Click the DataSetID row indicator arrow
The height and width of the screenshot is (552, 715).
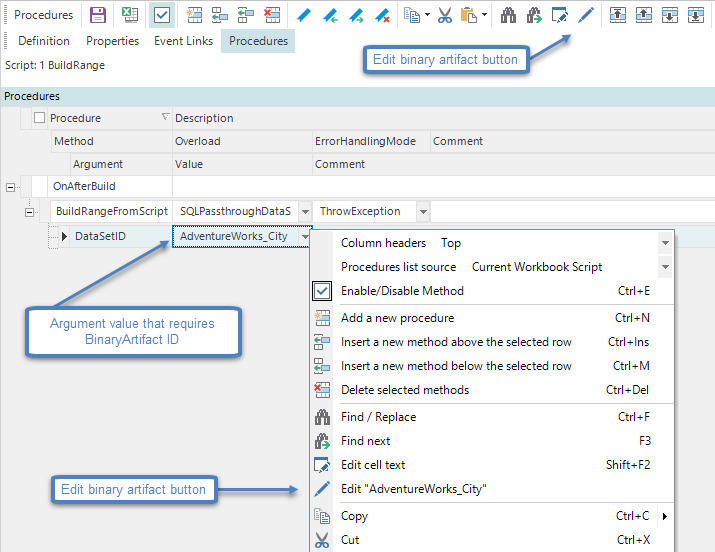[64, 236]
